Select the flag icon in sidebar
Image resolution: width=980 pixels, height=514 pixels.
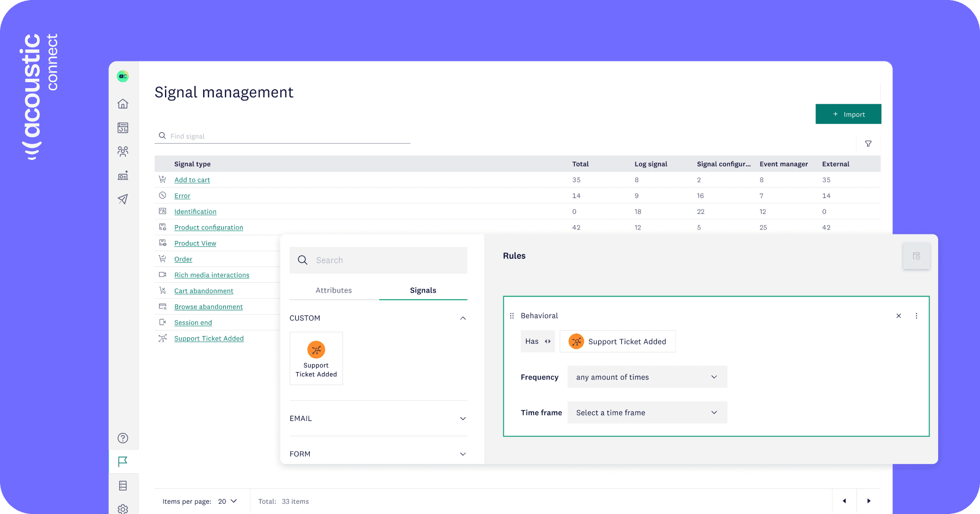[x=123, y=462]
